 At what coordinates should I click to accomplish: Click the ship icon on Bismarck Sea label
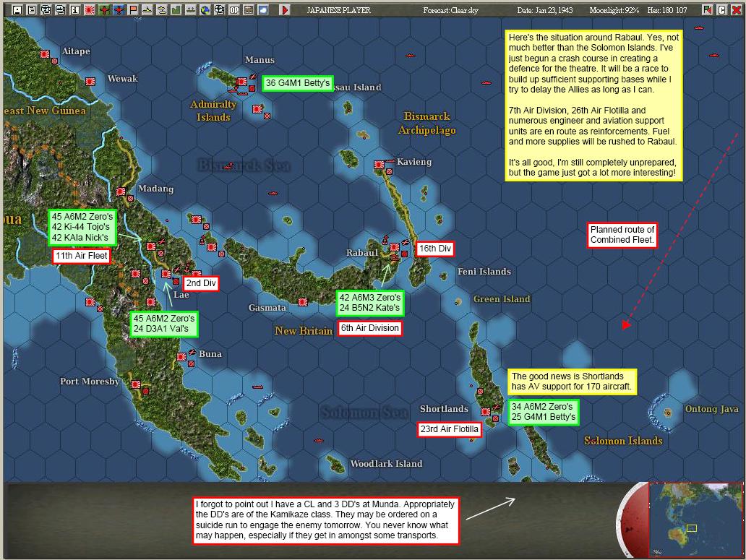(x=229, y=166)
